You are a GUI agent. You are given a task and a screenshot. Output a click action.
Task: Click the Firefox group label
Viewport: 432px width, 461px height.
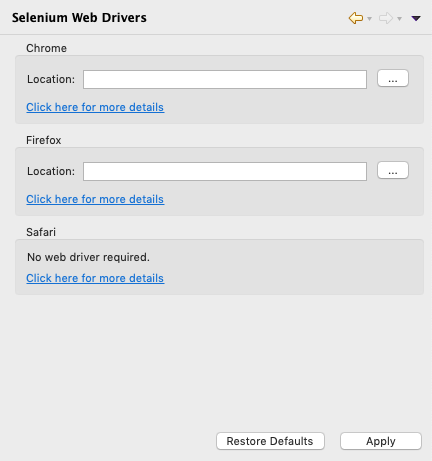[x=44, y=140]
